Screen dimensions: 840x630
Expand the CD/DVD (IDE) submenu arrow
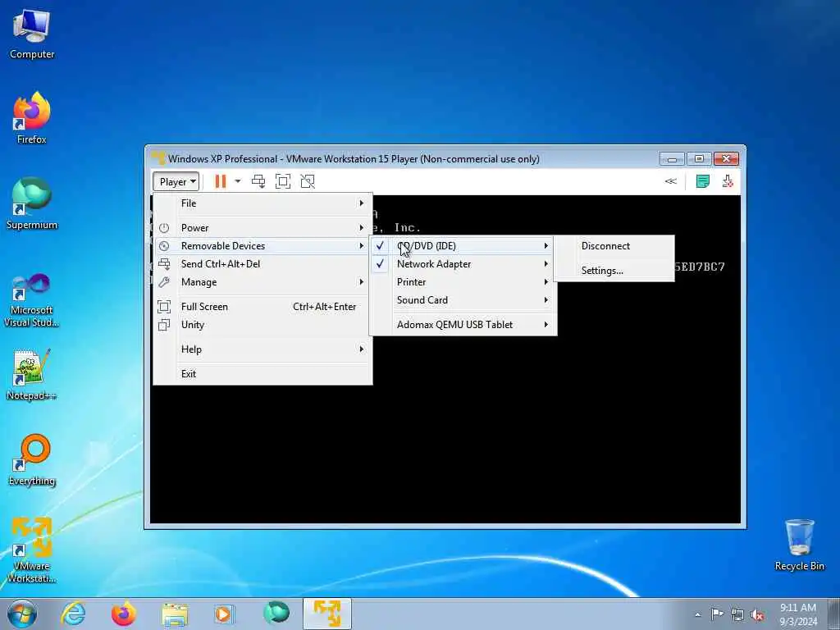tap(546, 246)
